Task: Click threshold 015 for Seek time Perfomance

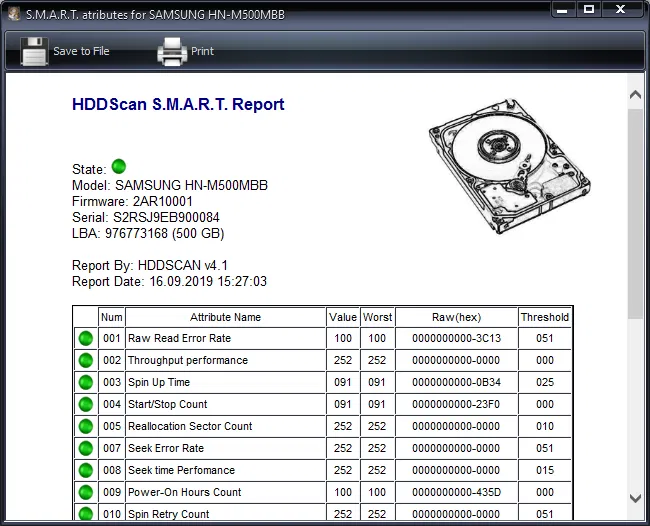Action: coord(545,470)
